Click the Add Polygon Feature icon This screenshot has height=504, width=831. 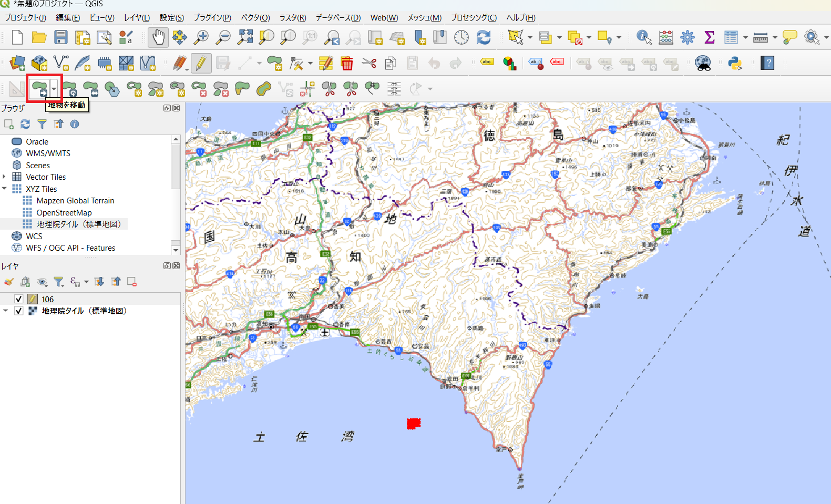(274, 64)
